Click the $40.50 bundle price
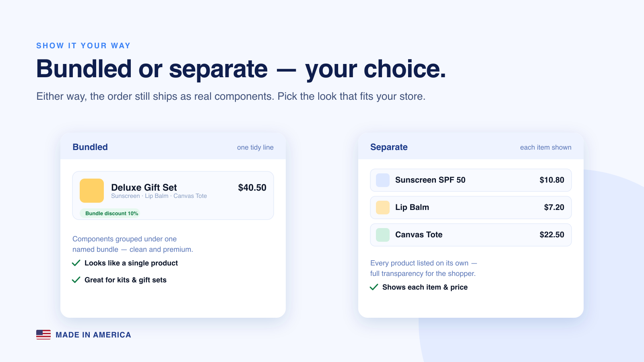644x362 pixels. click(x=252, y=188)
